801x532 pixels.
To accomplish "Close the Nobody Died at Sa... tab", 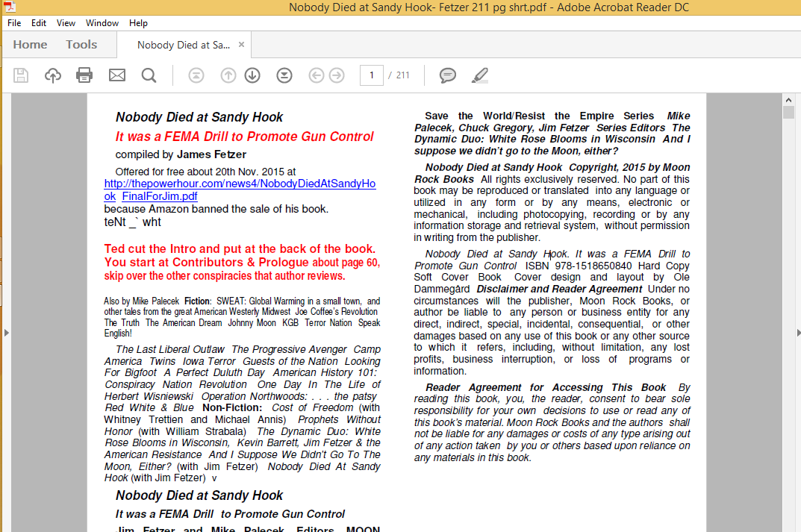I will (x=242, y=45).
